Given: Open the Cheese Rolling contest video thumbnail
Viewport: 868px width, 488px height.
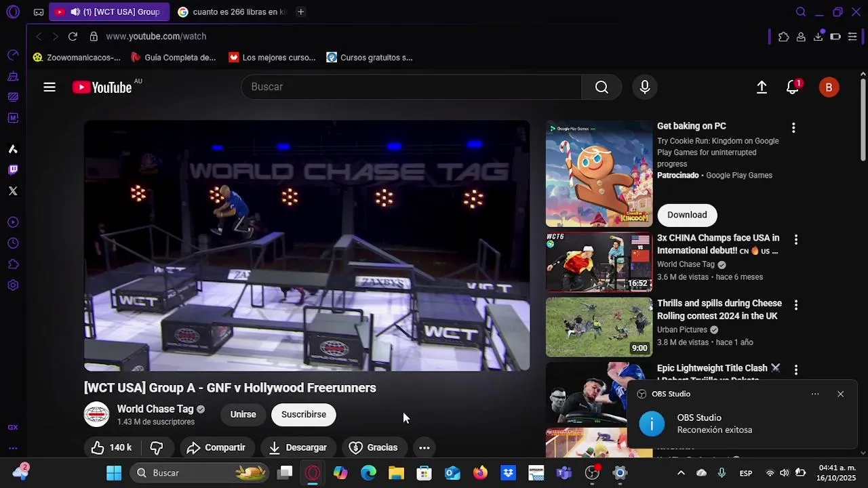Looking at the screenshot, I should [599, 327].
